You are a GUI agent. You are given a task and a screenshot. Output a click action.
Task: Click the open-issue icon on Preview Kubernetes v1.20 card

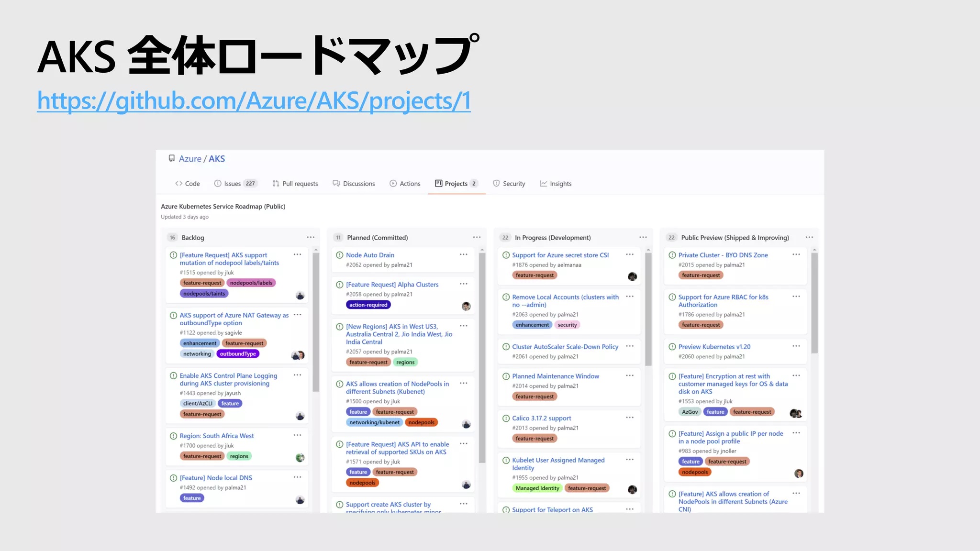point(672,347)
